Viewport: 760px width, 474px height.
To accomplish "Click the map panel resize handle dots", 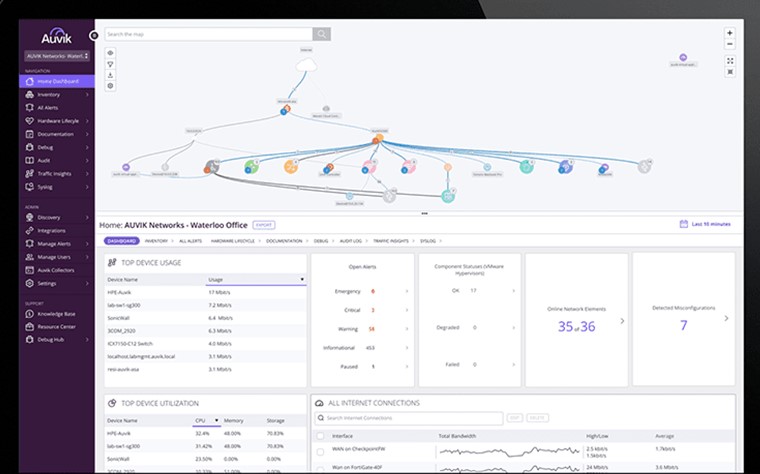I will (424, 213).
